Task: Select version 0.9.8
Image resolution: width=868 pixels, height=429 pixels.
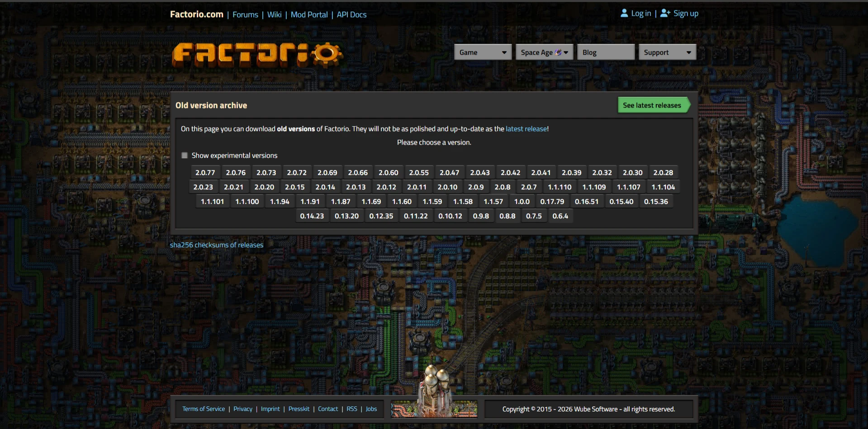Action: tap(481, 216)
